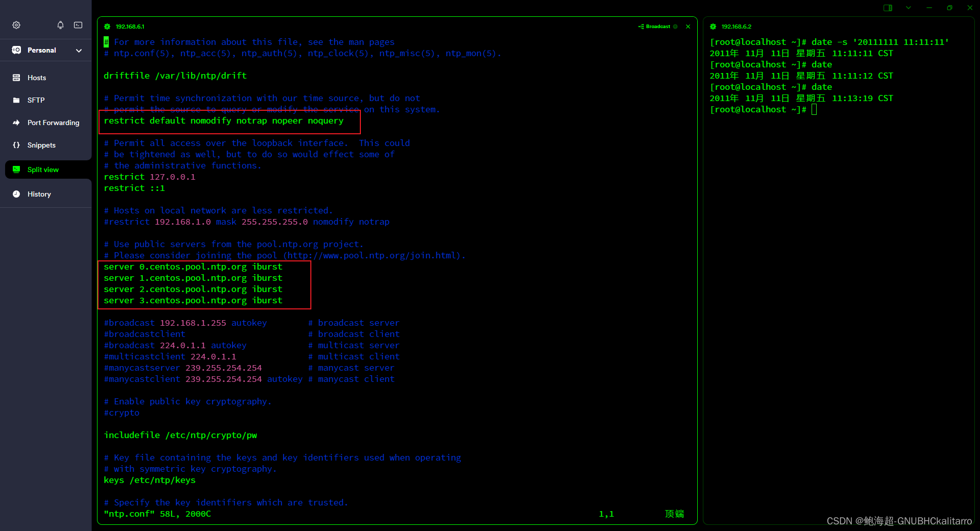Open settings via the gear icon
This screenshot has width=980, height=531.
click(x=16, y=25)
